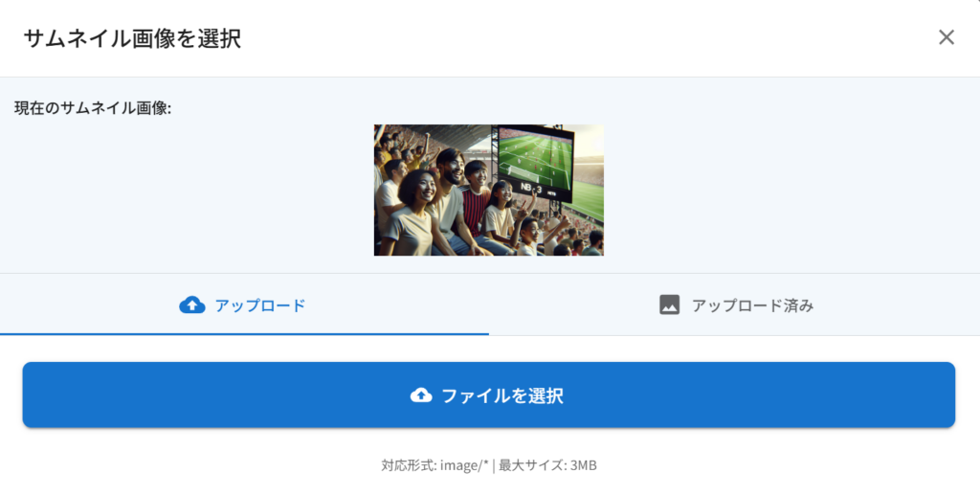
Task: Click the blue underline beneath アップロード tab
Action: tap(244, 334)
